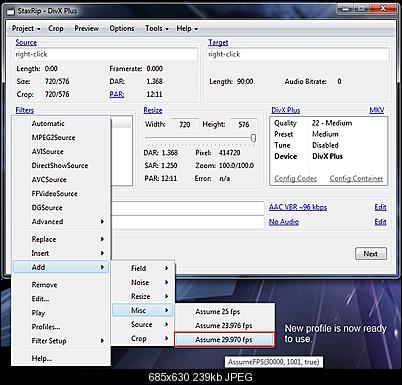
Task: Click Edit next to AAC VBR audio
Action: [x=380, y=207]
